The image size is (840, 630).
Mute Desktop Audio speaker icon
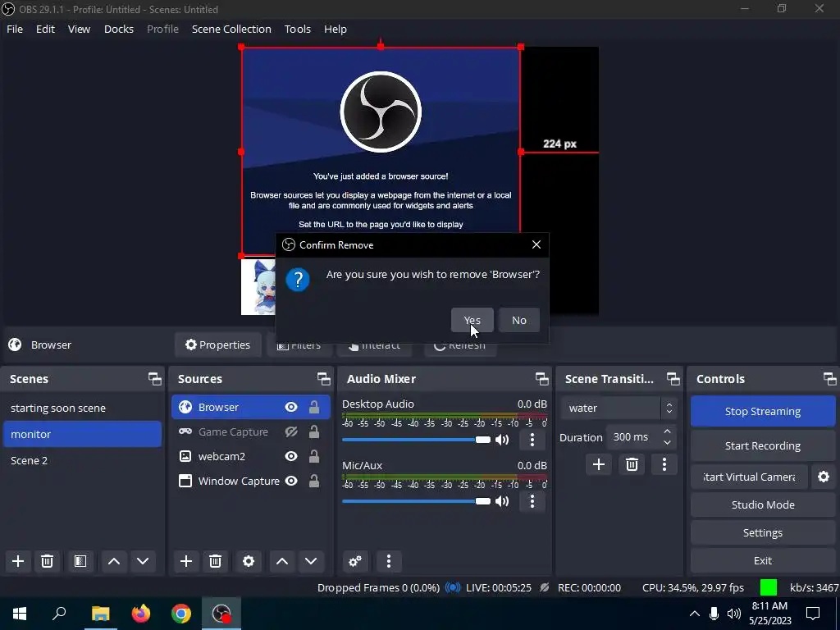tap(502, 440)
